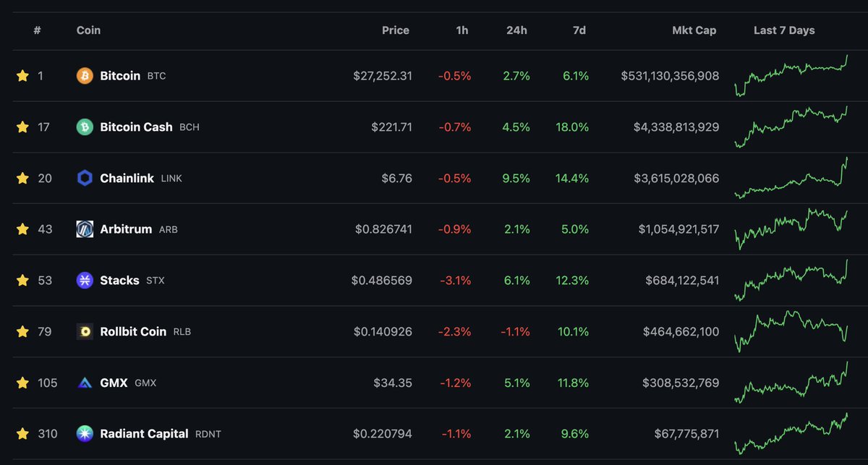
Task: Sort by the 7d change column
Action: pos(579,30)
